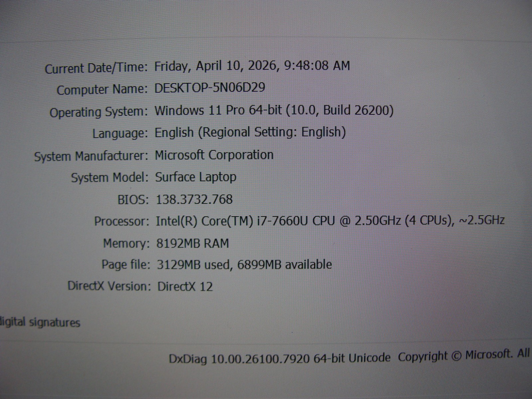Click the "Page file:" label
The image size is (532, 399).
(126, 265)
